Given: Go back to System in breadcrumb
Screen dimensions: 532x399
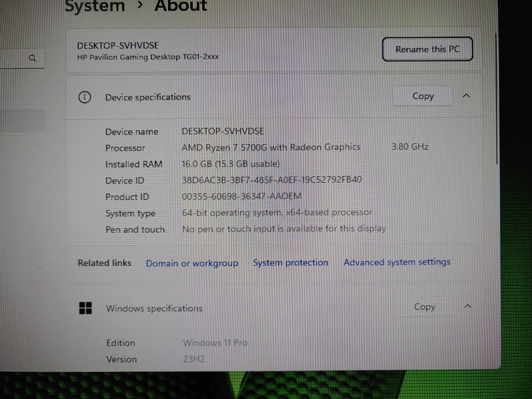Looking at the screenshot, I should click(95, 6).
